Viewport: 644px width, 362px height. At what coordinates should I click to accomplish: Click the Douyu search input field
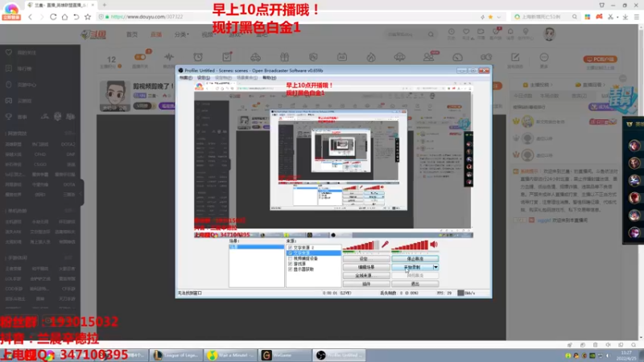406,35
